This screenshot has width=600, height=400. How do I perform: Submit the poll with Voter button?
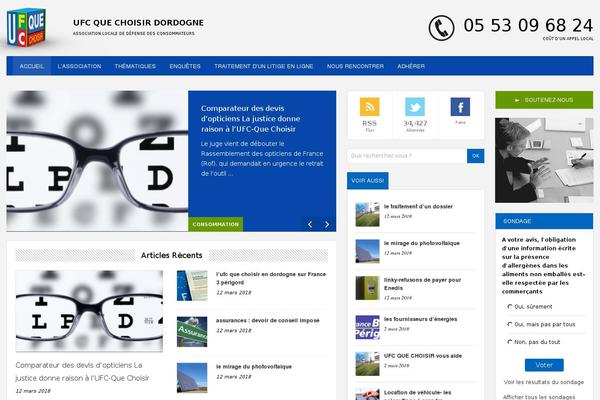(544, 365)
